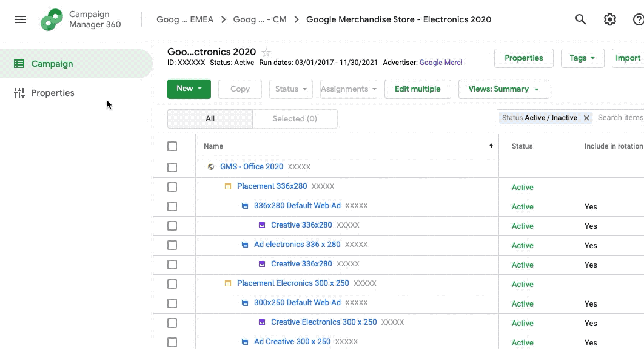
Task: Click the placement icon beside Placement 336x280
Action: tap(228, 186)
